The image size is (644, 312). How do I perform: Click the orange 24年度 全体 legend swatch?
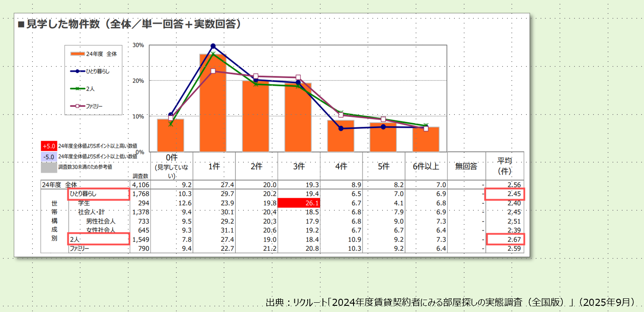point(77,54)
